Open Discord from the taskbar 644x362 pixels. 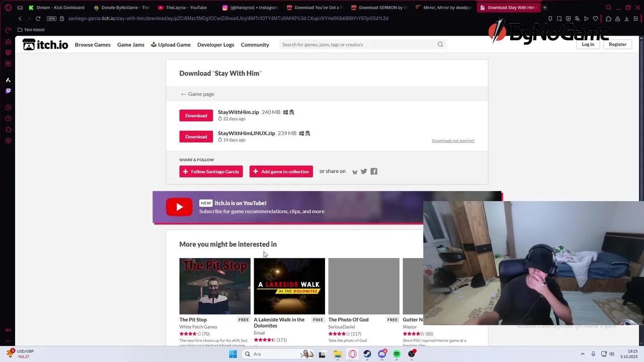point(382,354)
